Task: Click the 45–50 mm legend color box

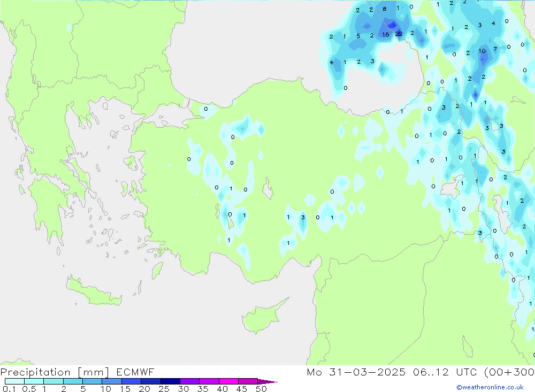Action: tap(248, 381)
